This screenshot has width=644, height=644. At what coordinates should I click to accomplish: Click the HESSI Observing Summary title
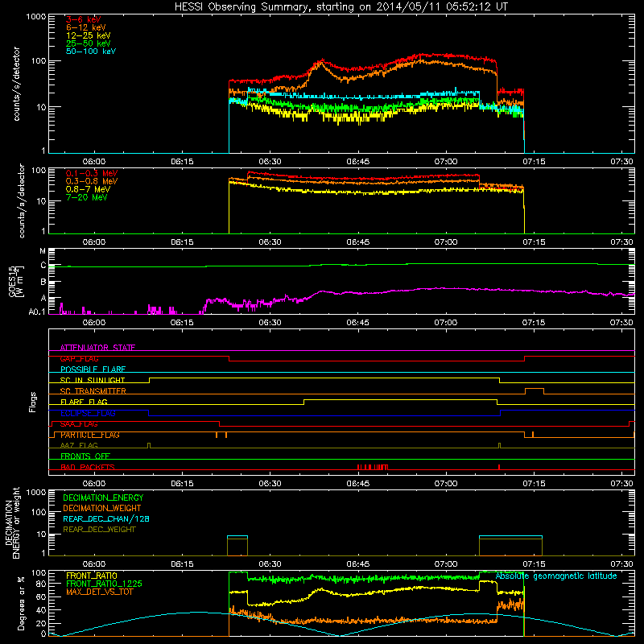[x=341, y=7]
